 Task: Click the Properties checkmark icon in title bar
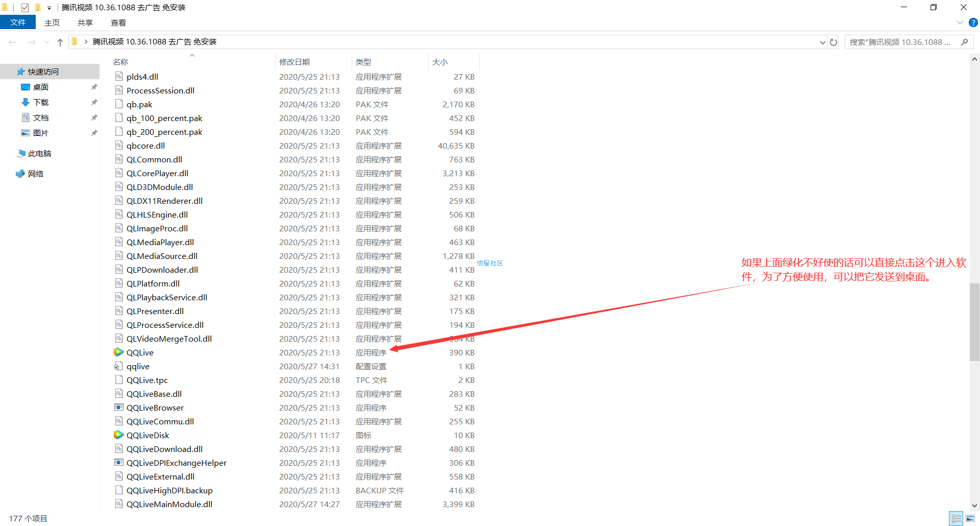pos(24,8)
